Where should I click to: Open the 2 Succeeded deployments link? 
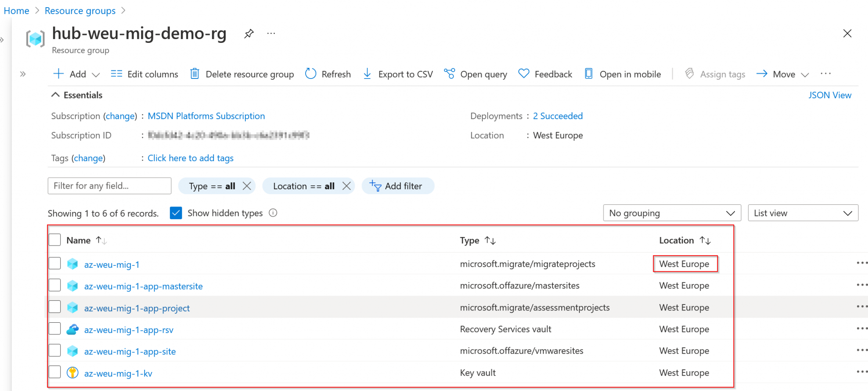tap(558, 116)
